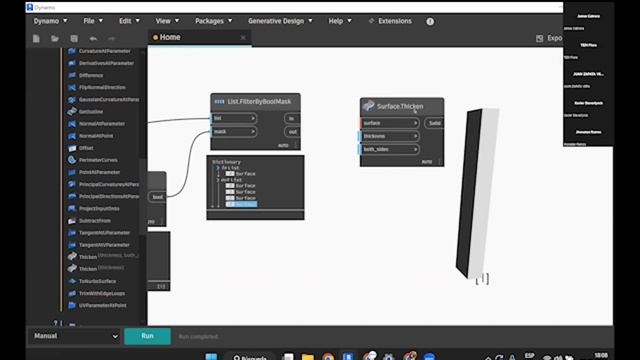Select DerivativesAtParameter node icon in library

click(72, 63)
